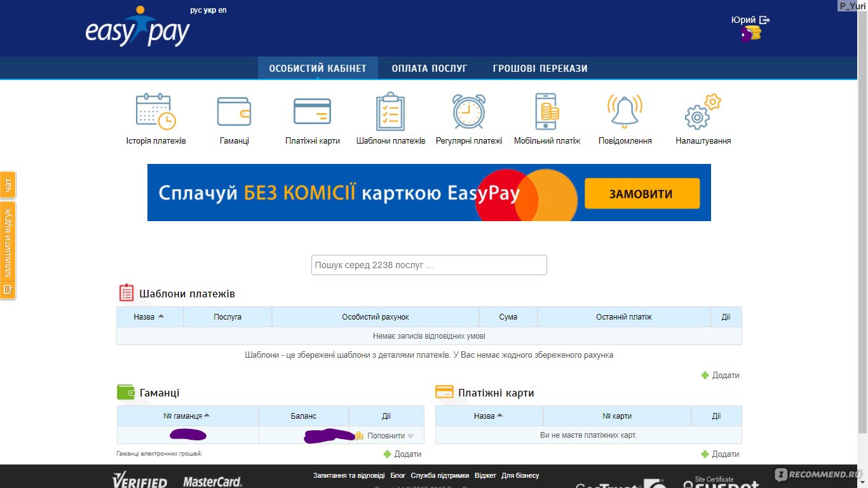Open the Блог footer link
Viewport: 868px width, 488px height.
(398, 475)
